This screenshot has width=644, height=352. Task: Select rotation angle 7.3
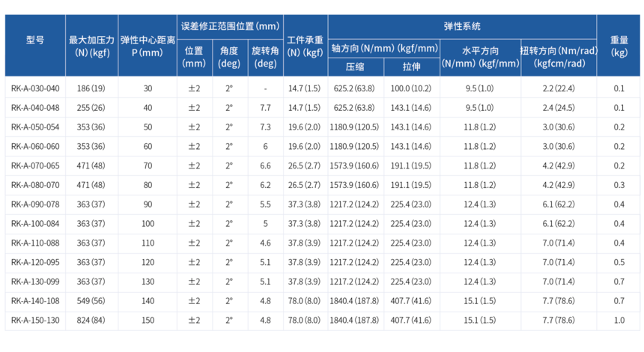point(265,127)
